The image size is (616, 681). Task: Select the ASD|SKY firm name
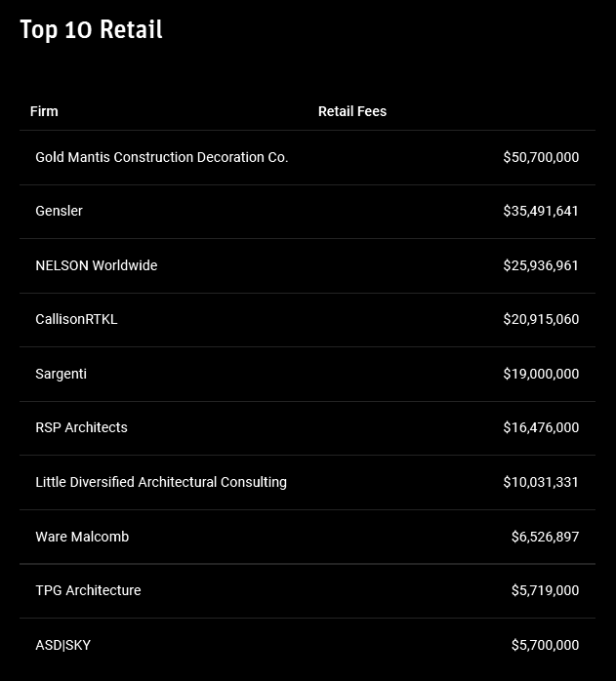[62, 645]
